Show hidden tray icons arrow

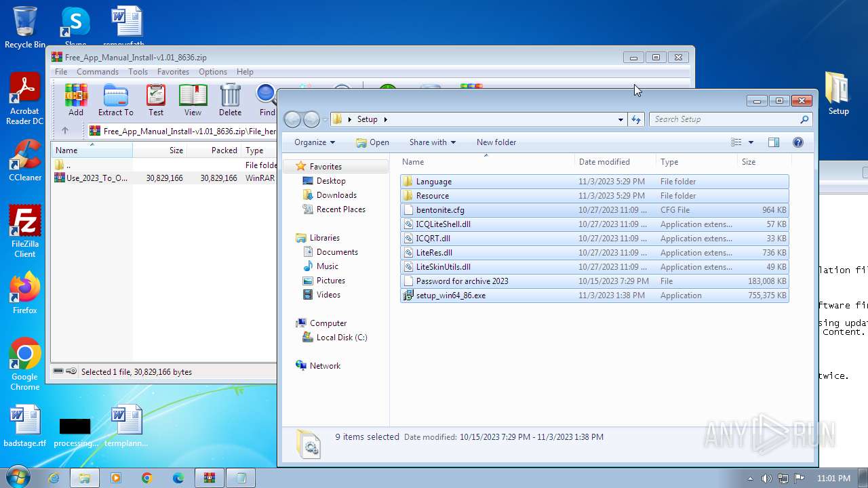click(x=750, y=479)
